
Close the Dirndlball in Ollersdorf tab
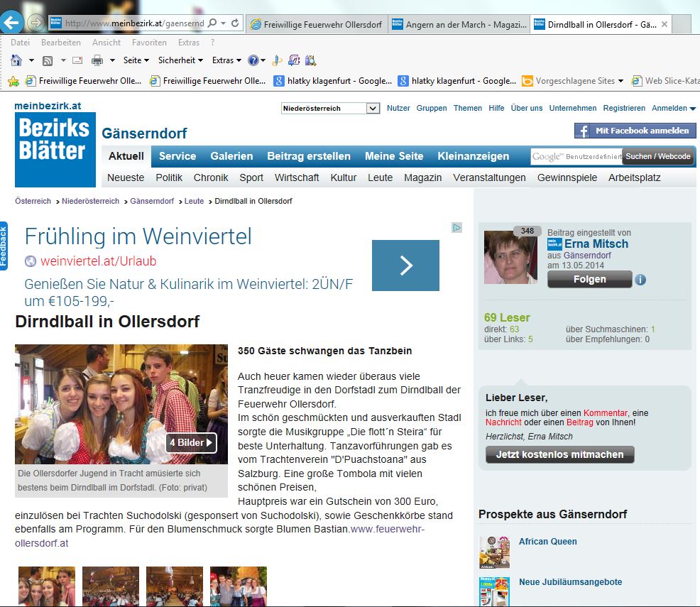[x=665, y=24]
